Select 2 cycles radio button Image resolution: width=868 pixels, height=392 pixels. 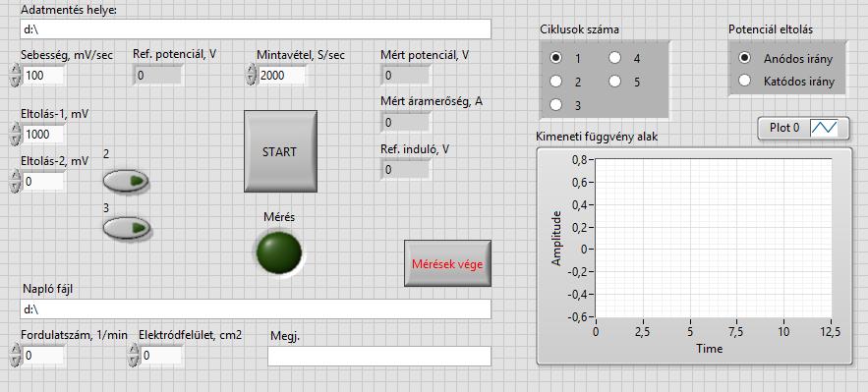pyautogui.click(x=556, y=82)
